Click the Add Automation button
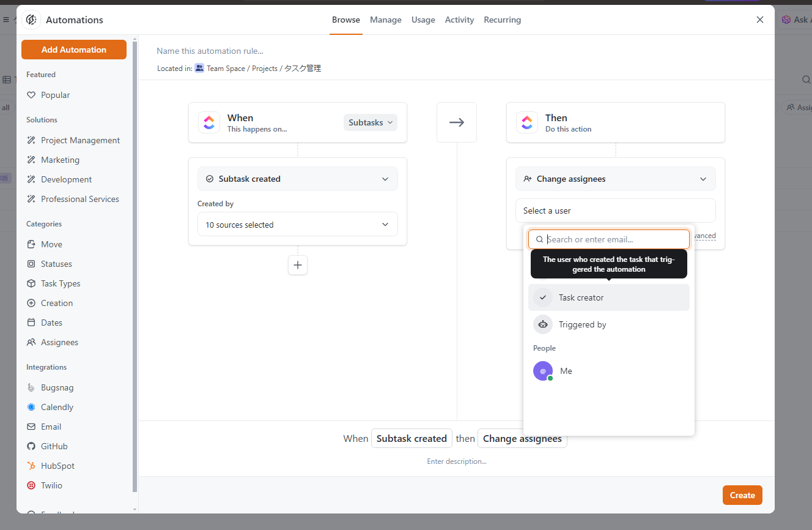Viewport: 812px width, 530px height. tap(74, 50)
